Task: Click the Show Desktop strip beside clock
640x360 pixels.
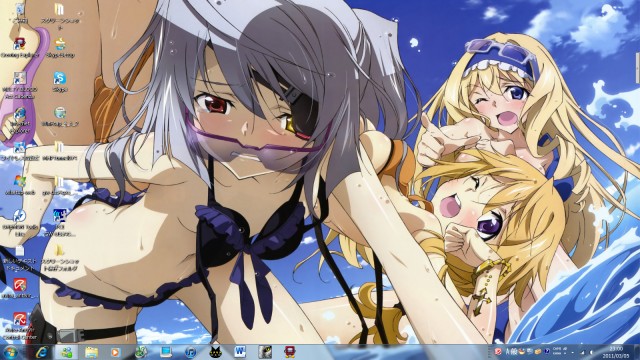Action: click(x=637, y=352)
